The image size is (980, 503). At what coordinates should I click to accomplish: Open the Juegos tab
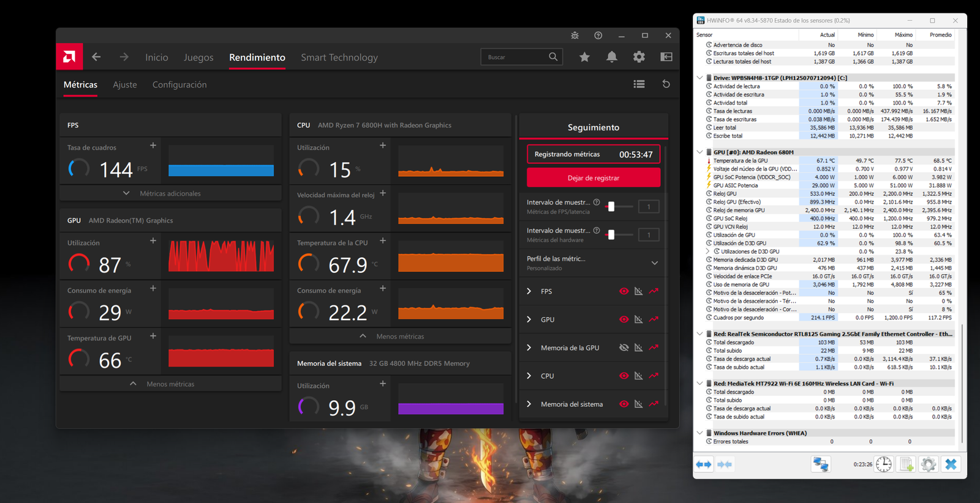coord(198,58)
